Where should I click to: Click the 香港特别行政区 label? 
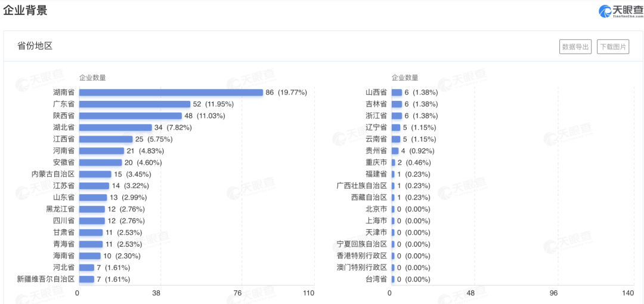[362, 256]
